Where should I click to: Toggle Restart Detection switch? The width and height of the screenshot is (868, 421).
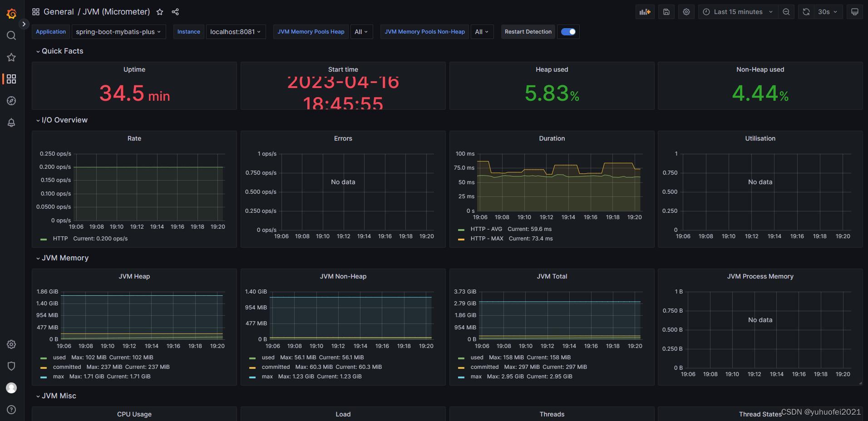pos(568,32)
